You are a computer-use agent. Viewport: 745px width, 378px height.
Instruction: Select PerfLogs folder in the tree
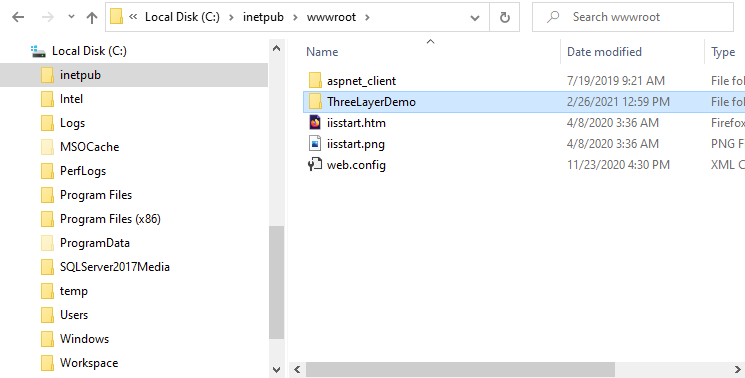click(83, 171)
